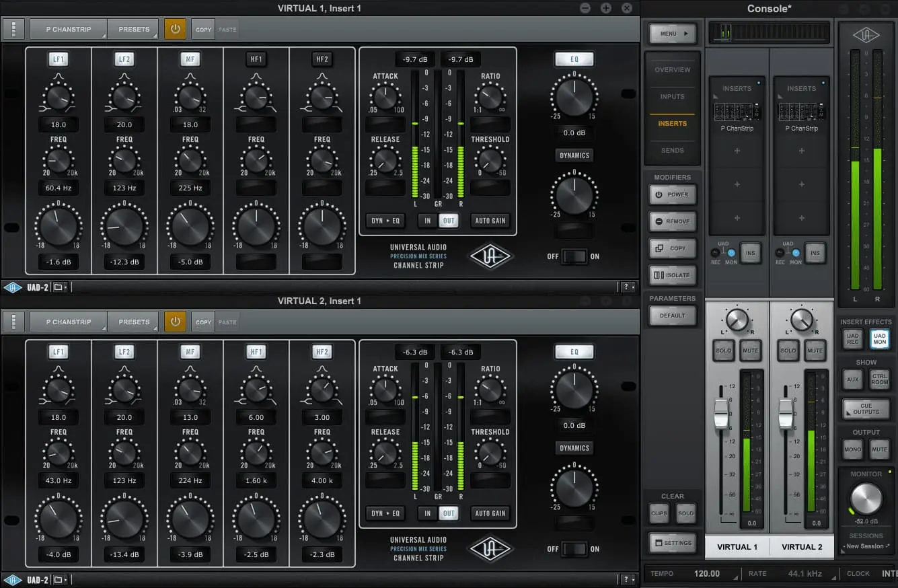The height and width of the screenshot is (588, 898).
Task: Open PRESETS dropdown in Virtual 1 toolbar
Action: (x=133, y=29)
